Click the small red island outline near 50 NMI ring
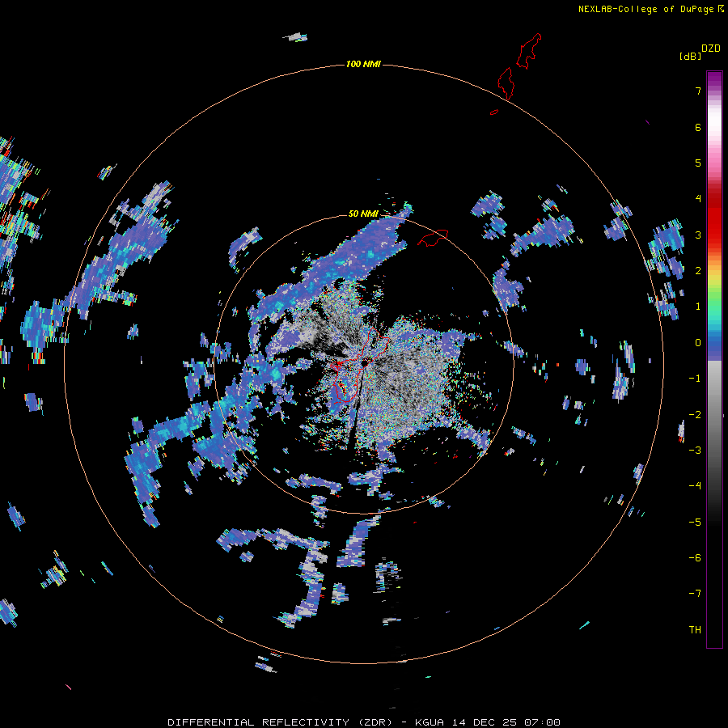This screenshot has height=728, width=728. click(433, 237)
